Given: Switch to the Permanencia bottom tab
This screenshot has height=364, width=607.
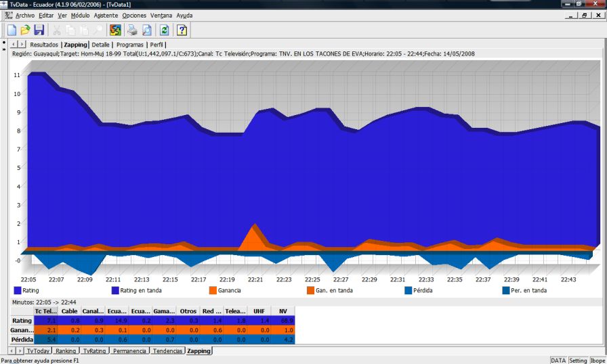Looking at the screenshot, I should click(129, 351).
